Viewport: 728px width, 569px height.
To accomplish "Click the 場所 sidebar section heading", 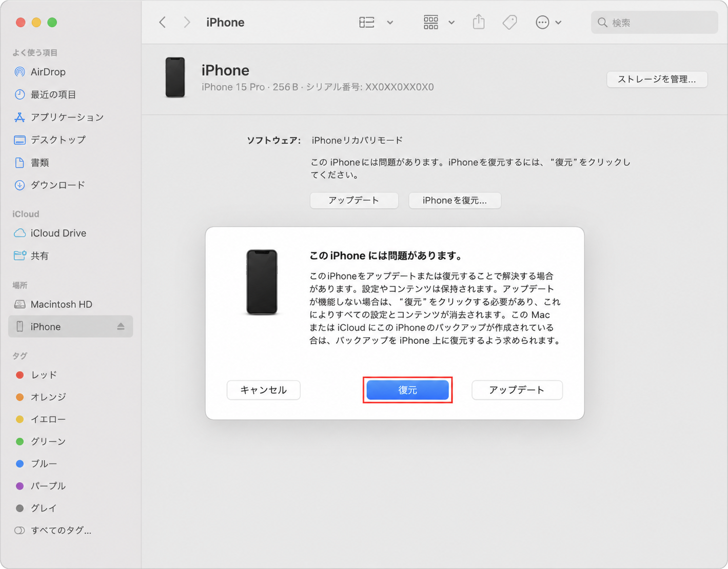I will pyautogui.click(x=20, y=285).
